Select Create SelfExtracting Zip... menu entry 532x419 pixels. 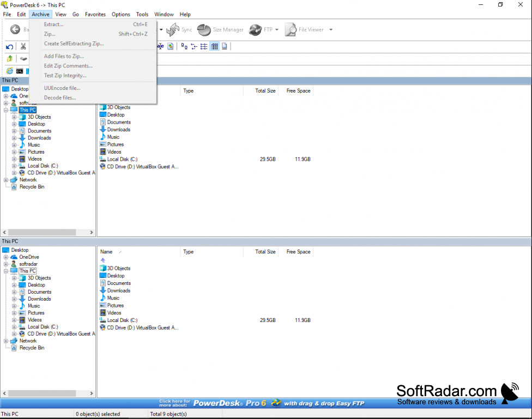pyautogui.click(x=93, y=44)
